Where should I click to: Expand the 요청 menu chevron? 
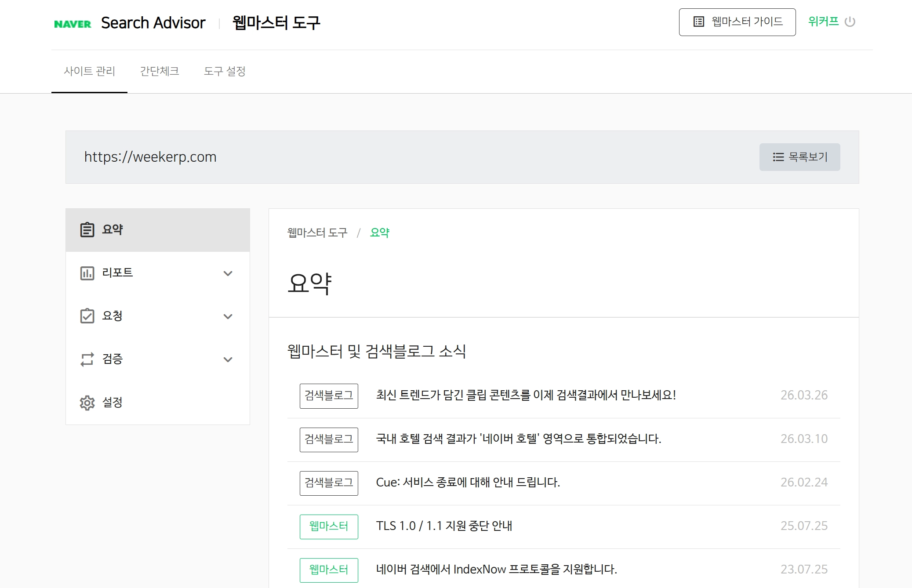coord(228,316)
